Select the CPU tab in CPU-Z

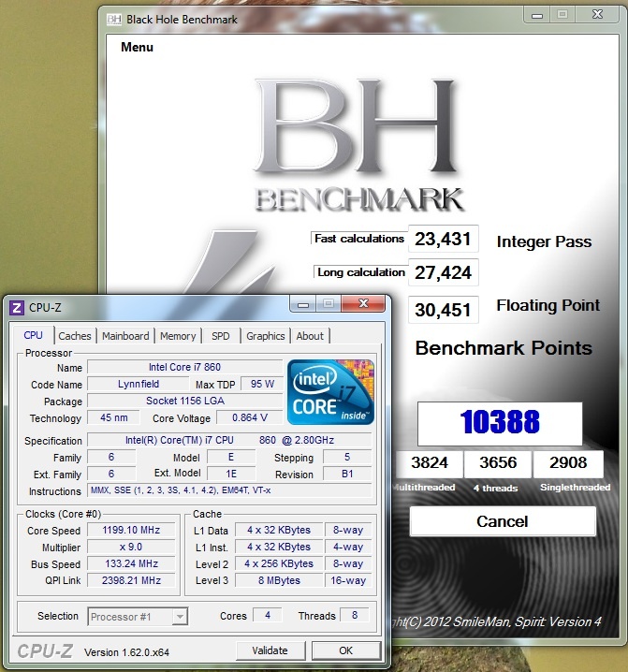point(33,335)
